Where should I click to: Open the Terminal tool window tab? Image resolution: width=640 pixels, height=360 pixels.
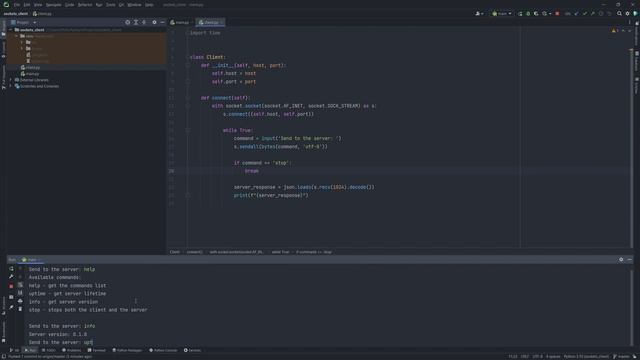[x=96, y=350]
